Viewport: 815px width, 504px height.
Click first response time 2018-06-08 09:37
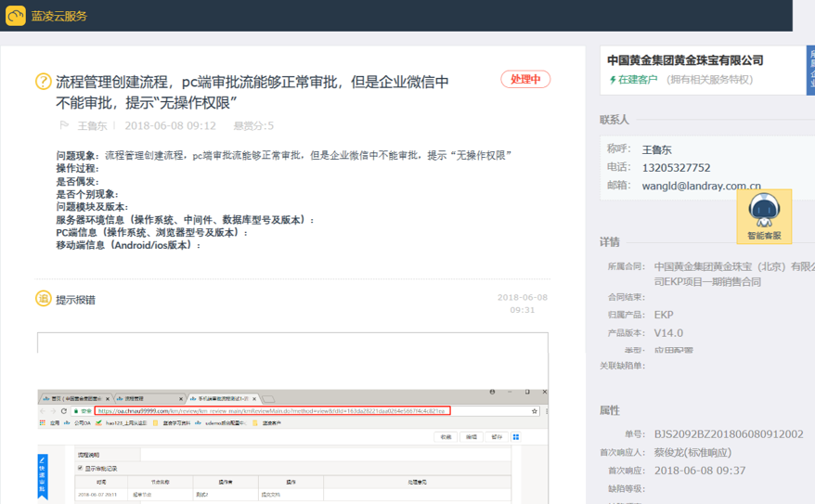tap(700, 471)
